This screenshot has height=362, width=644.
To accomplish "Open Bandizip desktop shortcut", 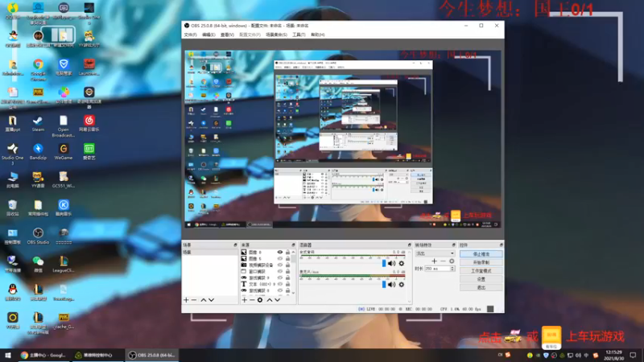I will [x=38, y=152].
